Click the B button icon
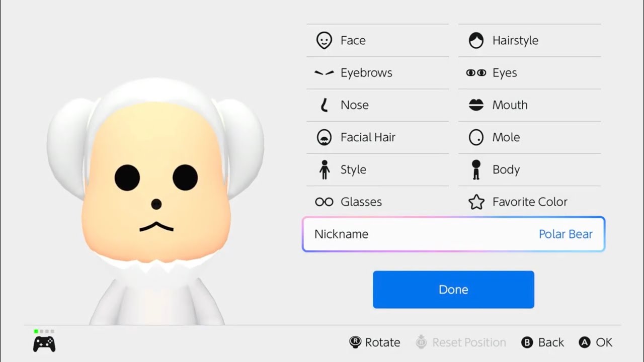644x362 pixels. coord(527,342)
